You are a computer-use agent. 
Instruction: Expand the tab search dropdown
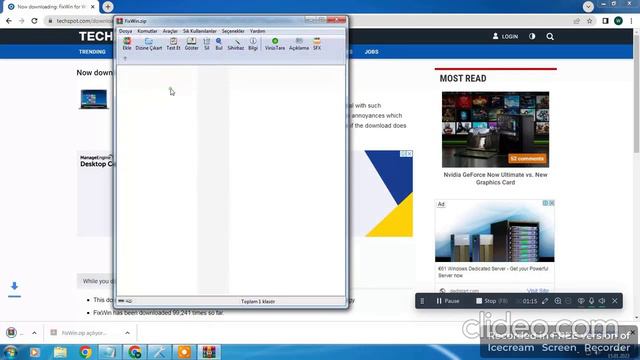pyautogui.click(x=588, y=7)
